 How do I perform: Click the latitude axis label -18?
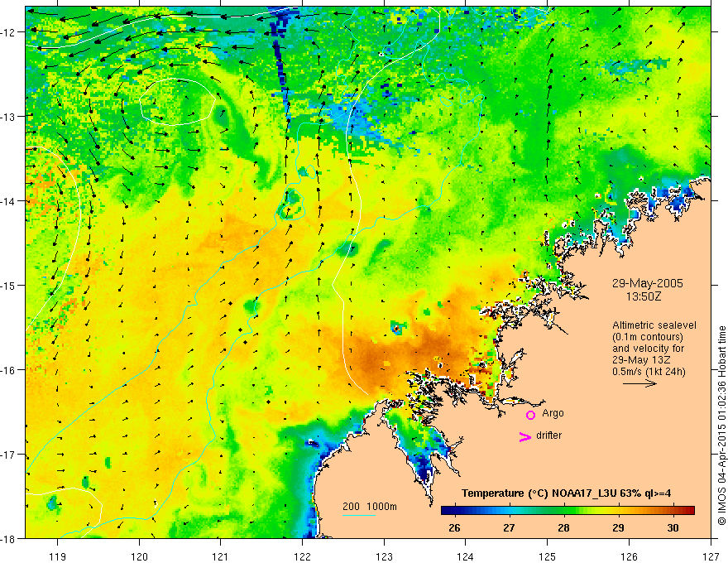point(8,539)
